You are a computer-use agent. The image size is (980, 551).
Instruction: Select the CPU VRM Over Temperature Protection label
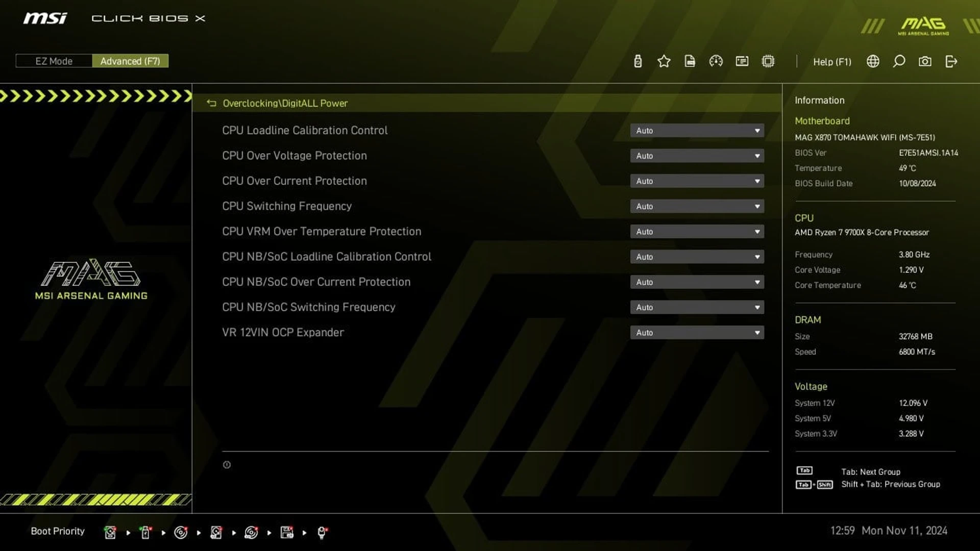pyautogui.click(x=322, y=232)
